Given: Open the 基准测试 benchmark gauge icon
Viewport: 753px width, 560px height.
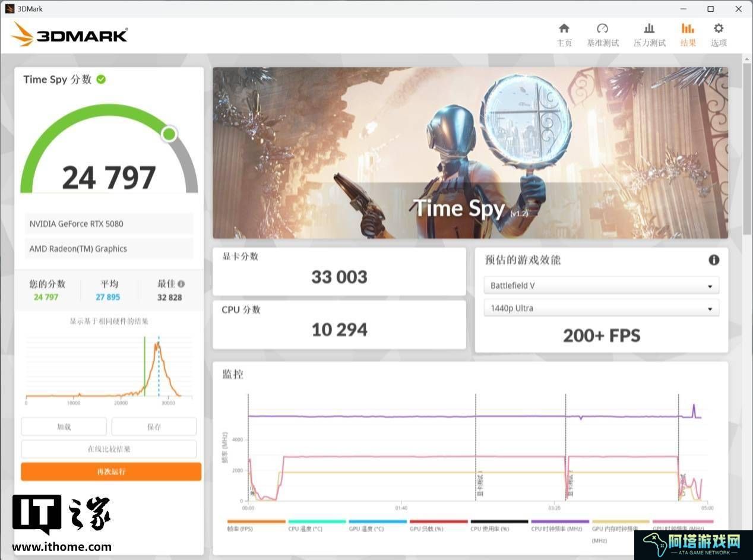Looking at the screenshot, I should coord(602,29).
